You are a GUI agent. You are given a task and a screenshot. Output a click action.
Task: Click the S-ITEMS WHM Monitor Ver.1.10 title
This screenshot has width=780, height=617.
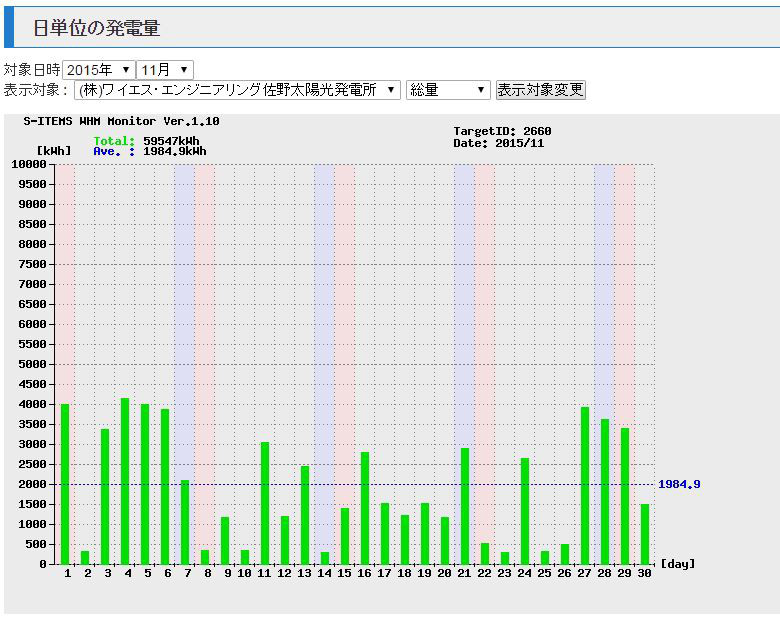[121, 121]
